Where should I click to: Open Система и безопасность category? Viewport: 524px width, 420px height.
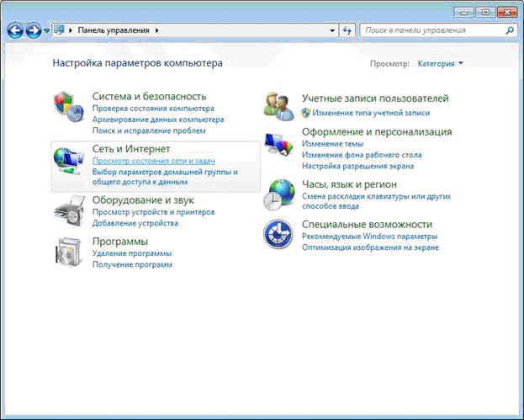[149, 96]
